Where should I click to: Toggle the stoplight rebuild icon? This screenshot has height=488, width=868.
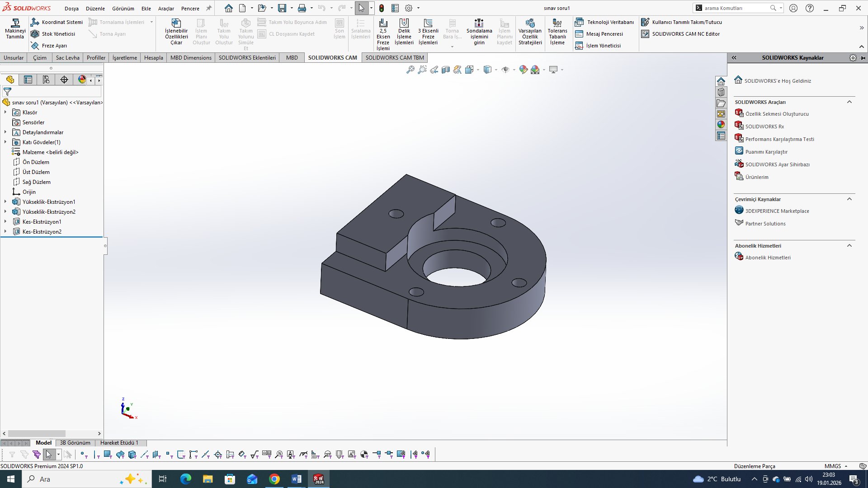[382, 8]
